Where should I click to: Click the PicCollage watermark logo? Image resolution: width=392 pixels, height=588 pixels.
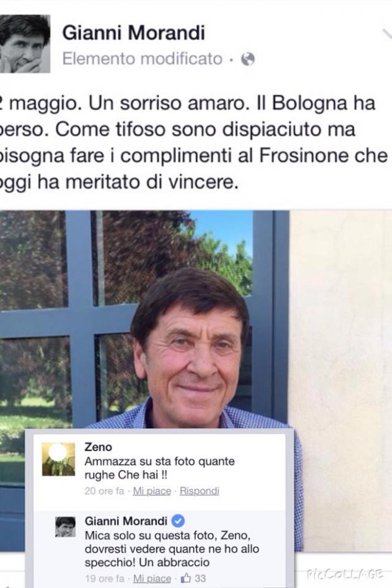click(345, 574)
